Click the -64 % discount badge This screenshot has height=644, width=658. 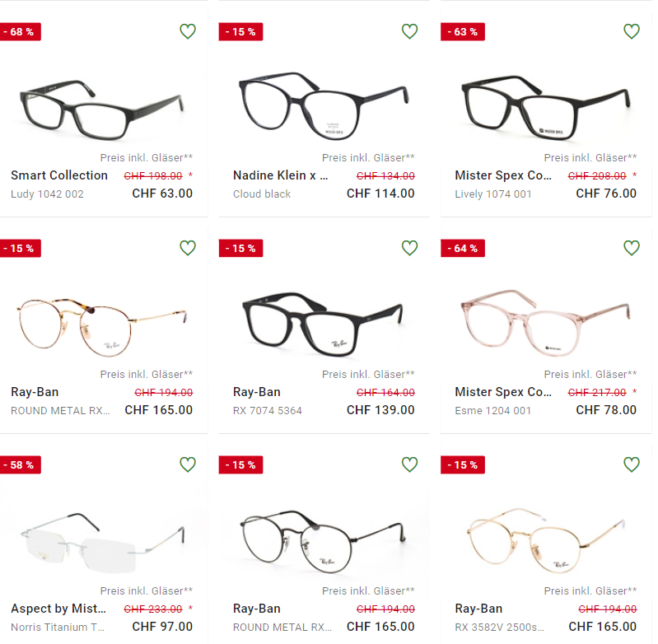[x=463, y=248]
